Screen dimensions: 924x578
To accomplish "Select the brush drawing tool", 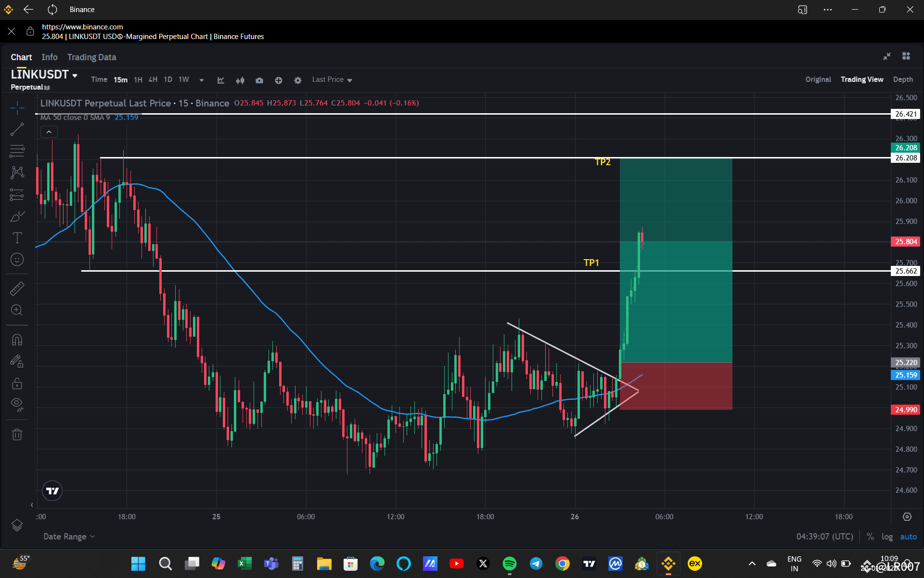I will 17,216.
